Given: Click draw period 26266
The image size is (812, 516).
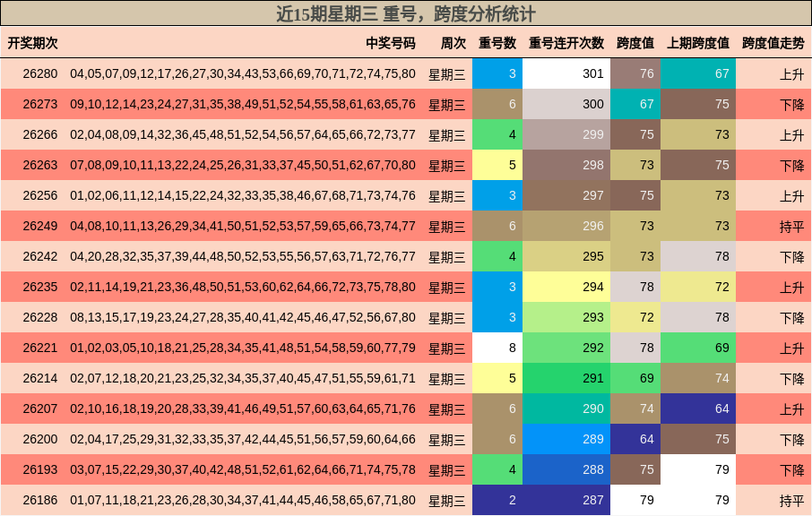Looking at the screenshot, I should tap(39, 134).
